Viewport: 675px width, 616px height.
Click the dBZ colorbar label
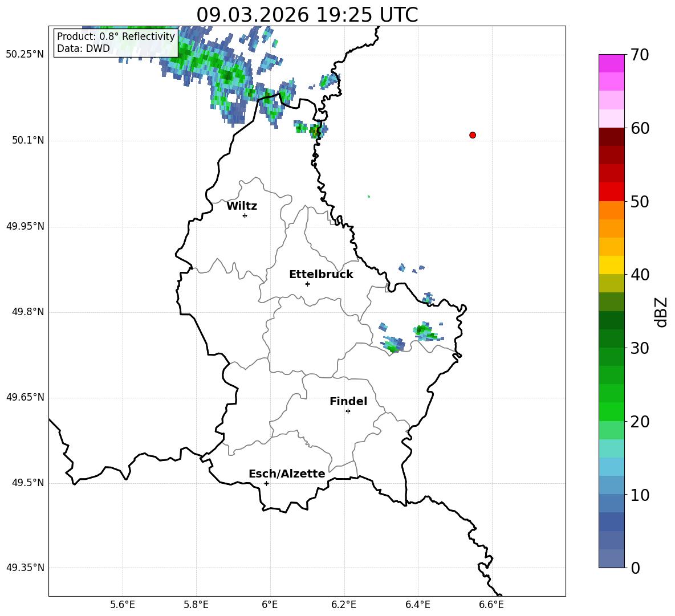(662, 312)
